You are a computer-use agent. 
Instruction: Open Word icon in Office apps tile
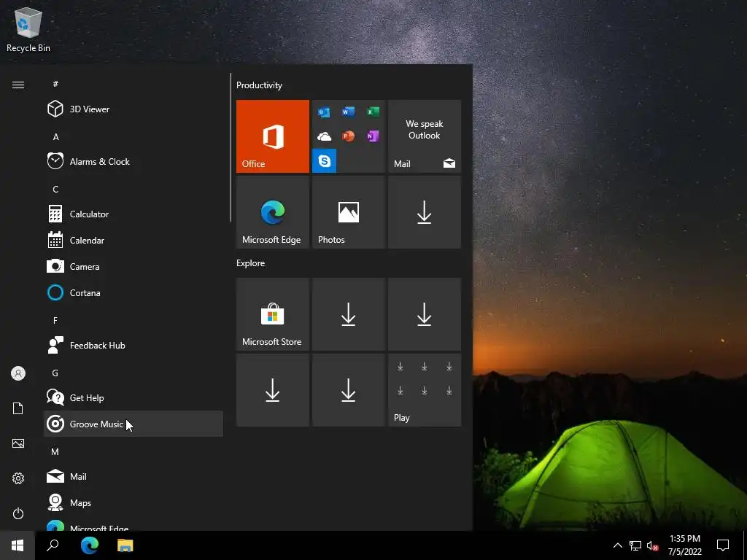[x=348, y=112]
